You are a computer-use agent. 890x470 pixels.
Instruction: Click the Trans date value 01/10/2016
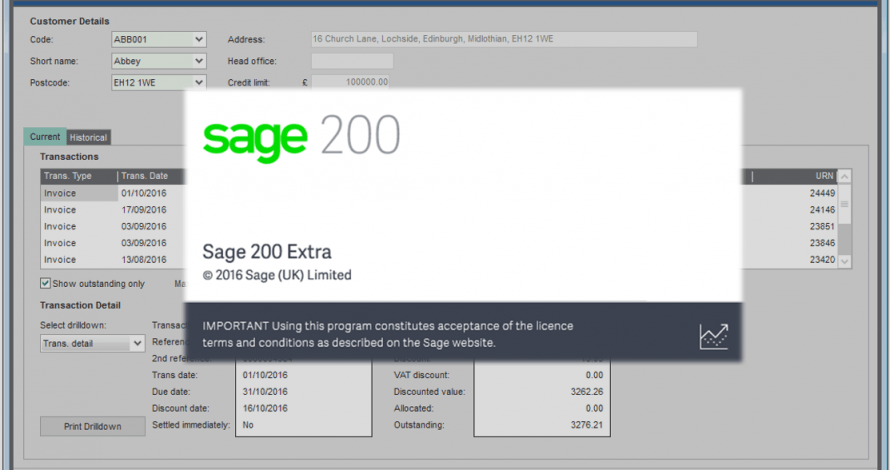265,375
